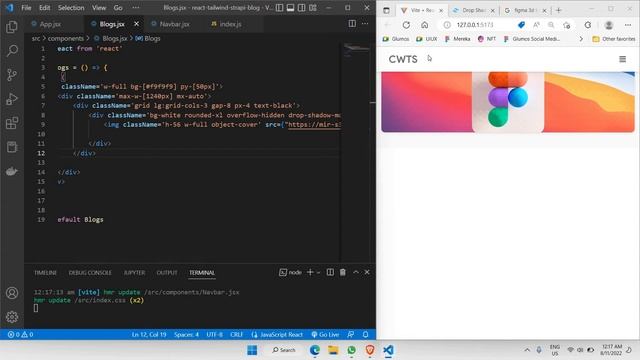Open Accounts menu in activity bar
Image resolution: width=640 pixels, height=360 pixels.
click(x=12, y=293)
